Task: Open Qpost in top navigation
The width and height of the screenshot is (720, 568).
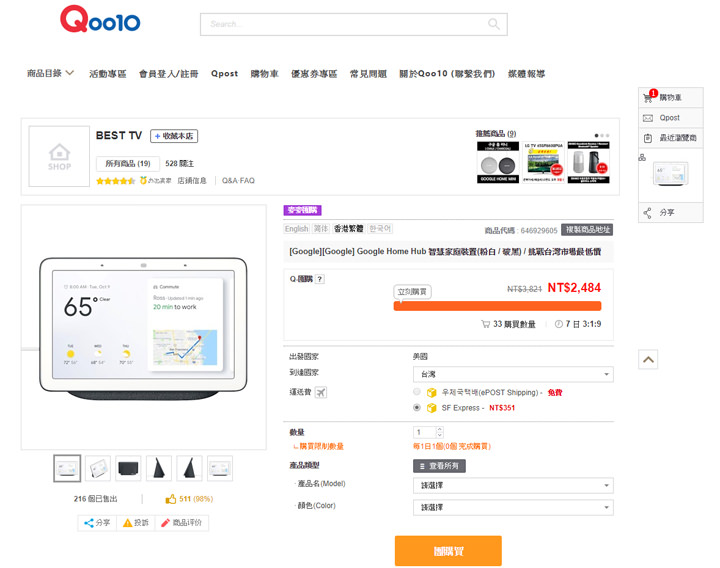Action: pos(225,73)
